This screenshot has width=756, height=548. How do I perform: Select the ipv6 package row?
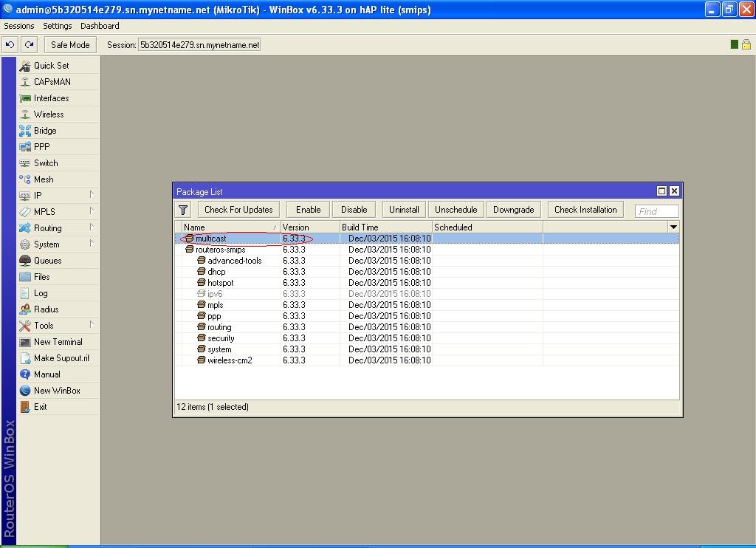click(215, 294)
